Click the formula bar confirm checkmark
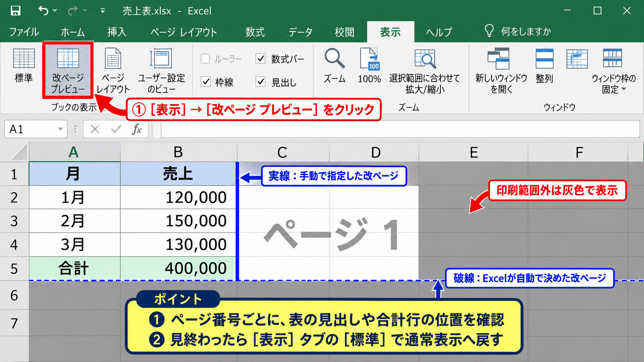The image size is (644, 362). point(116,129)
